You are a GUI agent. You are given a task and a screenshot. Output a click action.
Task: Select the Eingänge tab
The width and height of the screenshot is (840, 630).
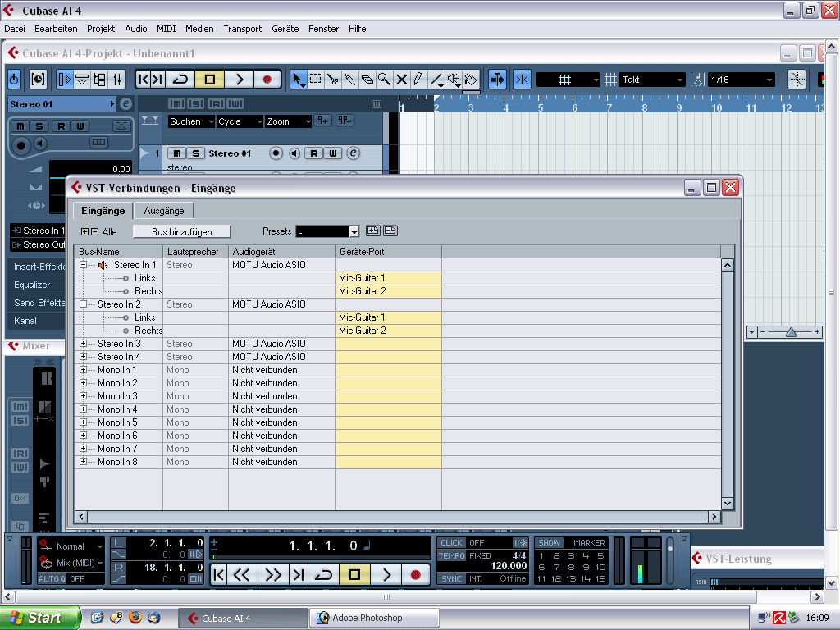(103, 211)
